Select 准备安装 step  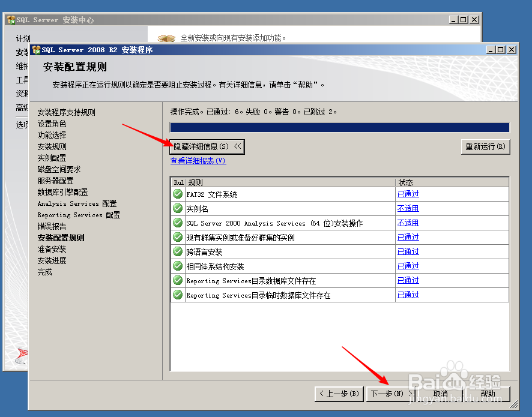52,249
